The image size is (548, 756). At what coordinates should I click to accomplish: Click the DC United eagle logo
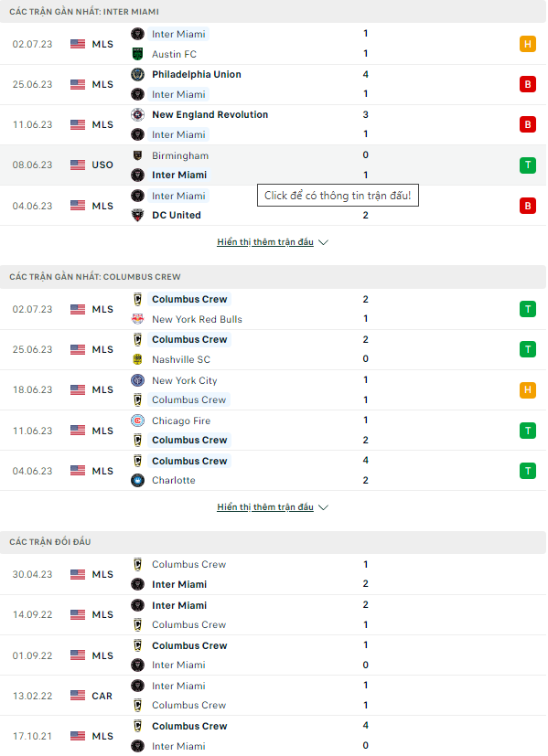point(137,216)
